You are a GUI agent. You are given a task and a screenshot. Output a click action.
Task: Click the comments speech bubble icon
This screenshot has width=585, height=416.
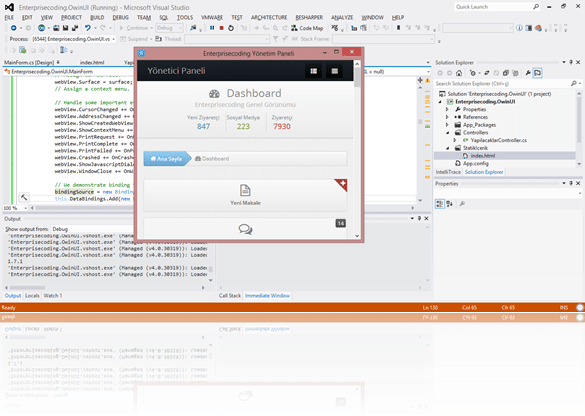coord(245,229)
